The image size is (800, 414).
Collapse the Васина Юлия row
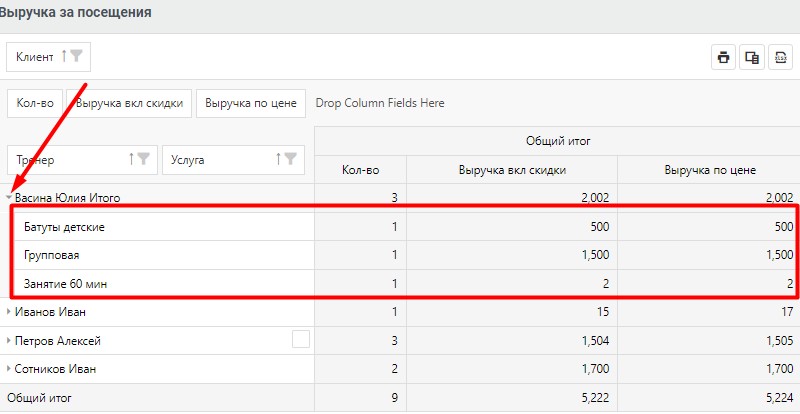coord(9,197)
